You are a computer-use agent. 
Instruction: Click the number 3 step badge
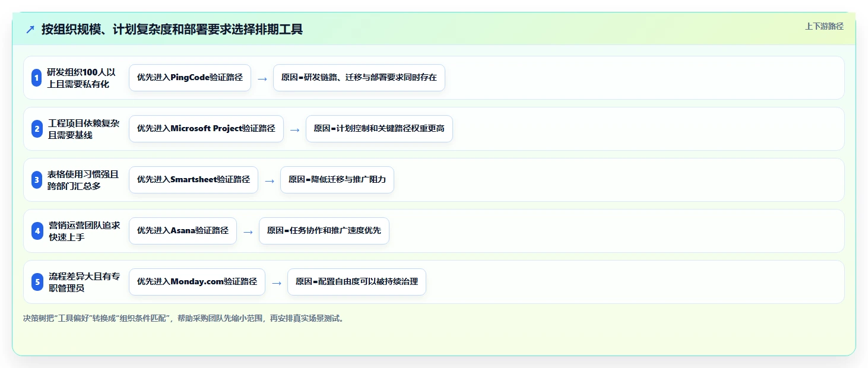(x=37, y=180)
